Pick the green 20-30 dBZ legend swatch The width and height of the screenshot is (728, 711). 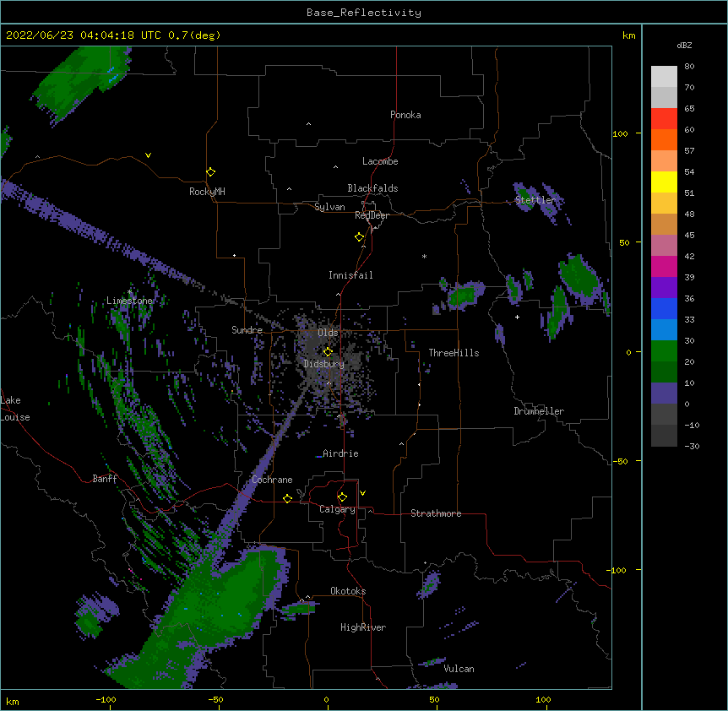pos(664,351)
